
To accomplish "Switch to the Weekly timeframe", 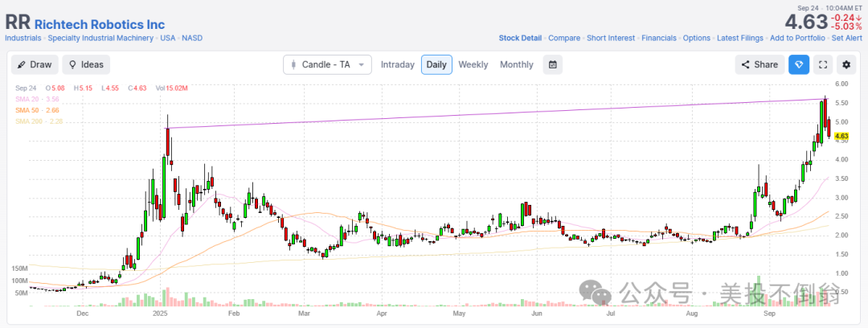I will point(473,65).
